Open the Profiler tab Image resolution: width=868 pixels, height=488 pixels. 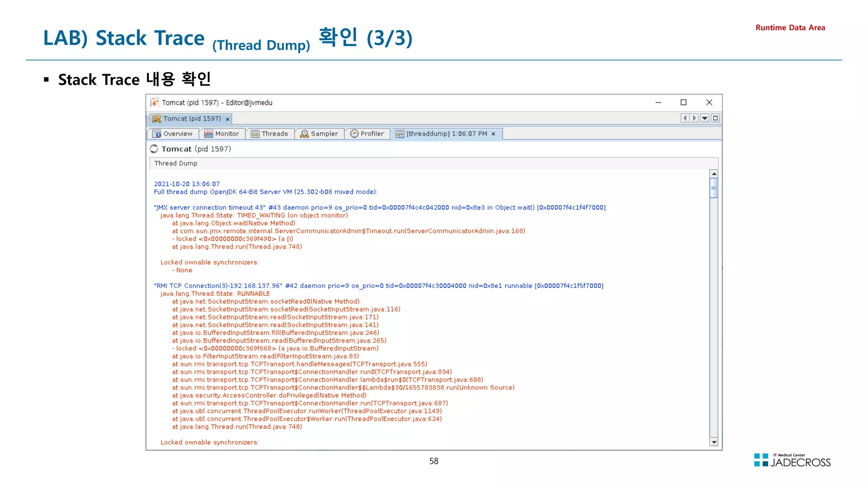point(367,134)
